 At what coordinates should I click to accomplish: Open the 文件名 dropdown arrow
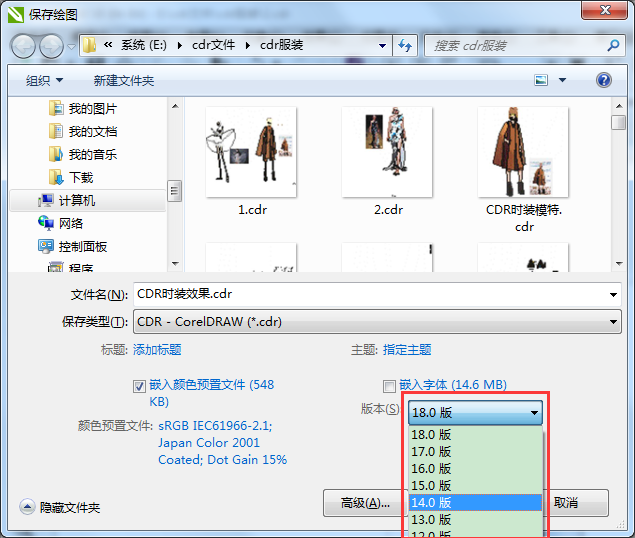coord(614,295)
